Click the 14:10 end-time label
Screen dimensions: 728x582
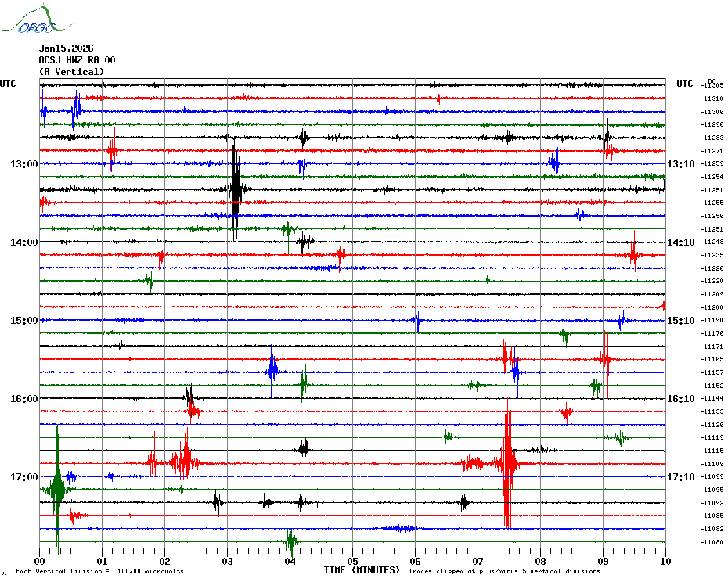coord(681,242)
